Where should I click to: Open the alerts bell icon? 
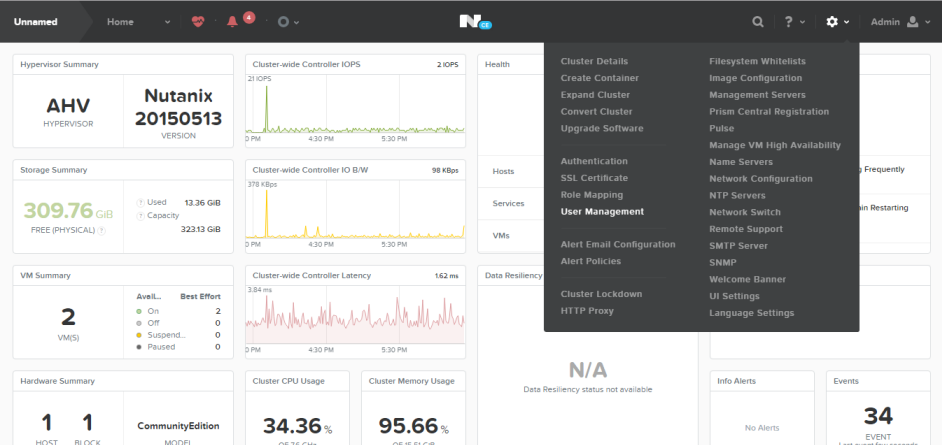[x=232, y=22]
